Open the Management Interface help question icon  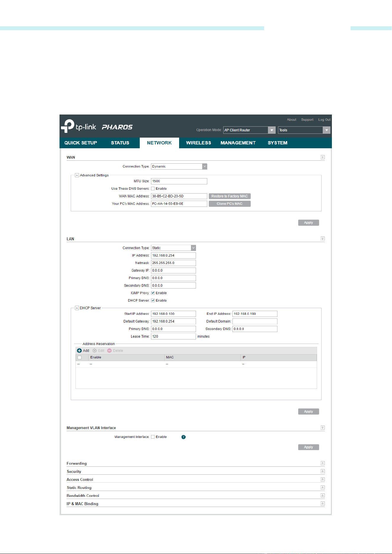[x=184, y=437]
